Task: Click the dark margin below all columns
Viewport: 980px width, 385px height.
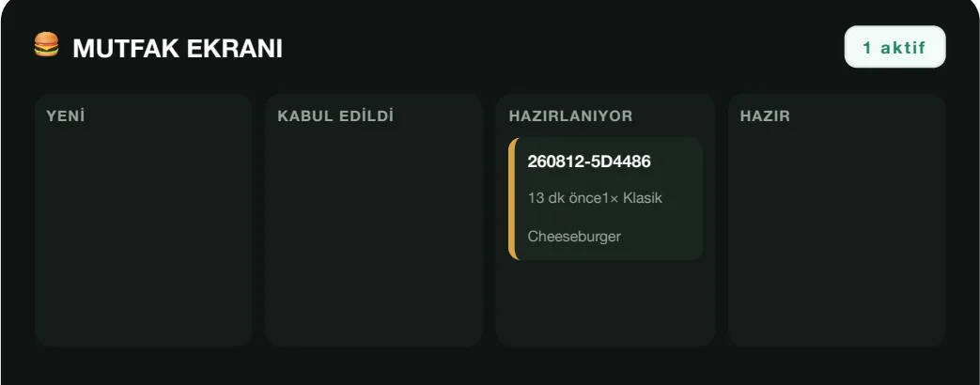Action: click(490, 366)
